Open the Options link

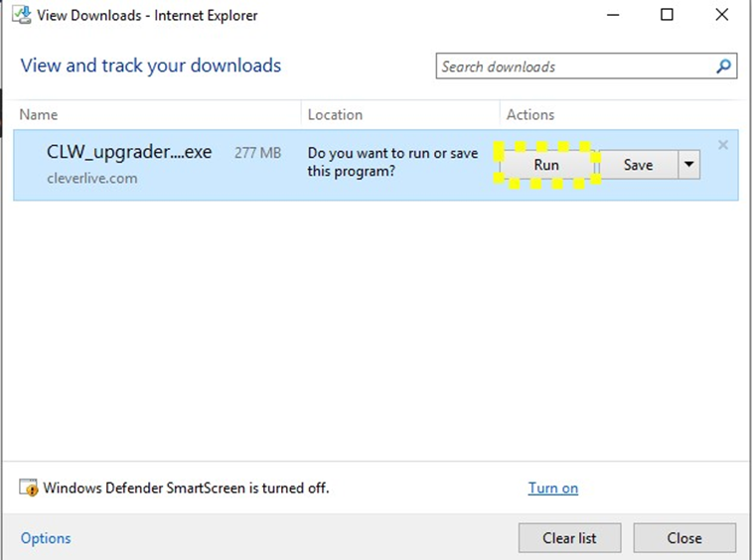coord(46,538)
